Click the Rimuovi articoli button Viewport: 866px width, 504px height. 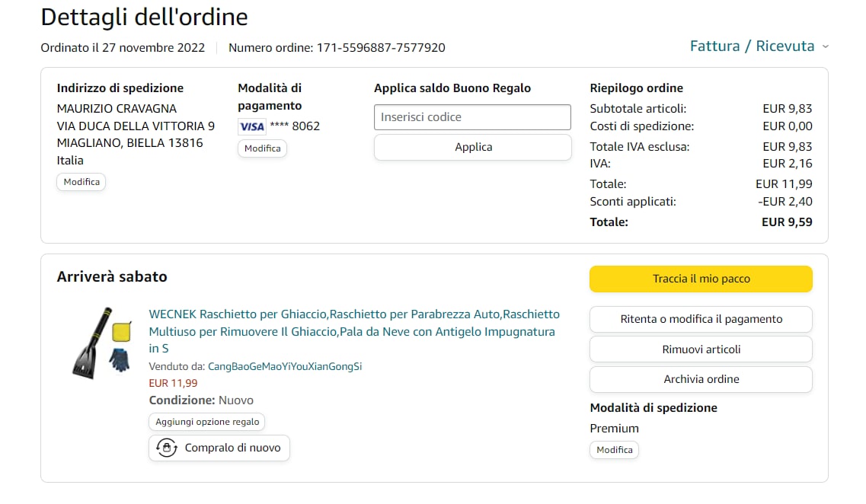click(701, 349)
